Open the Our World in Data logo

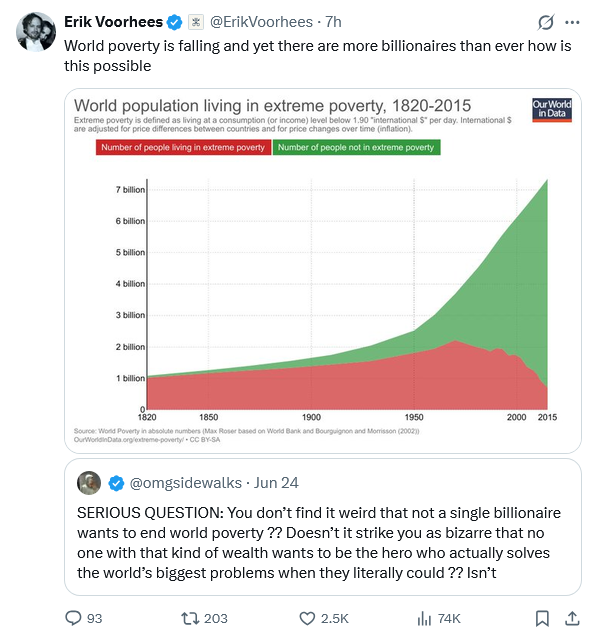[552, 110]
